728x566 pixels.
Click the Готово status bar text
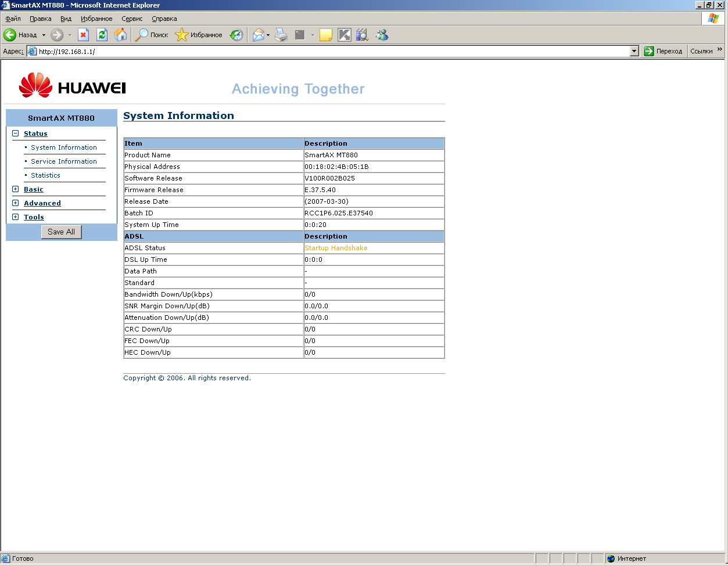click(x=23, y=558)
